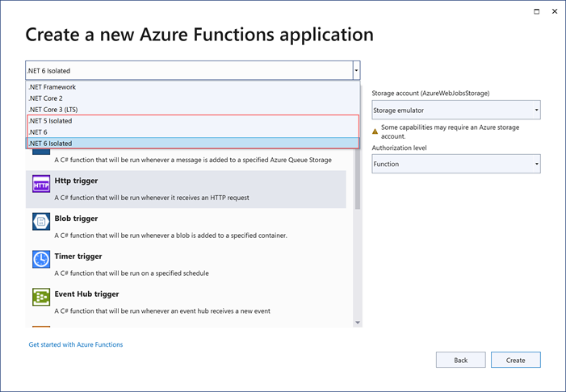Viewport: 566px width, 392px height.
Task: Maximize the dialog window
Action: tap(537, 12)
